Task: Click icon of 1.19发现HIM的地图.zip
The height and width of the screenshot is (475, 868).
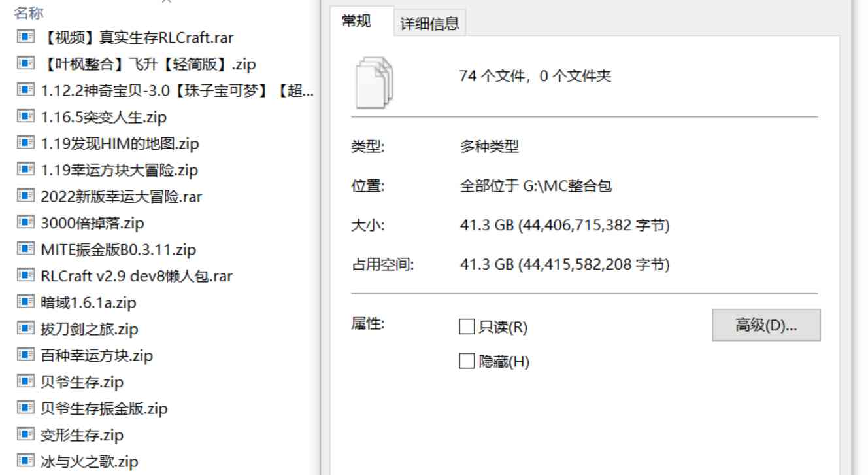Action: pyautogui.click(x=25, y=143)
